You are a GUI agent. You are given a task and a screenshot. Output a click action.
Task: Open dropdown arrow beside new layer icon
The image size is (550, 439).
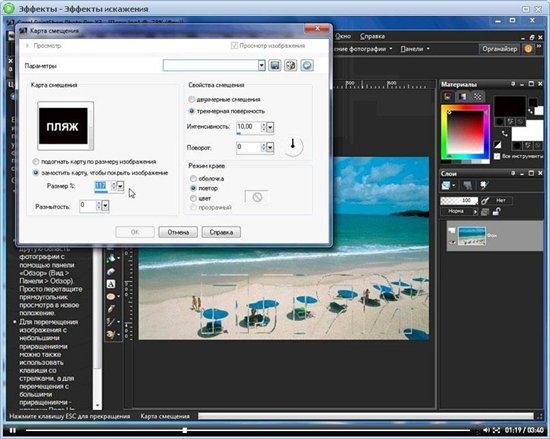point(454,185)
